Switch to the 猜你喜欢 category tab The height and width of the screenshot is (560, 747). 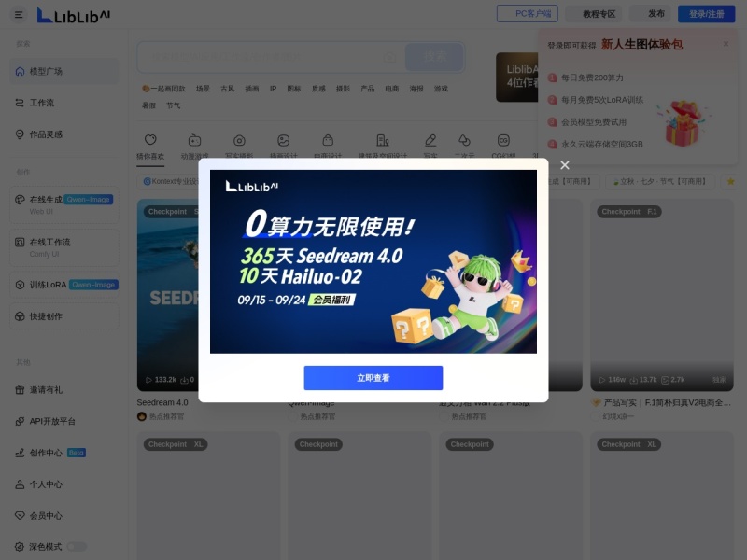[150, 147]
